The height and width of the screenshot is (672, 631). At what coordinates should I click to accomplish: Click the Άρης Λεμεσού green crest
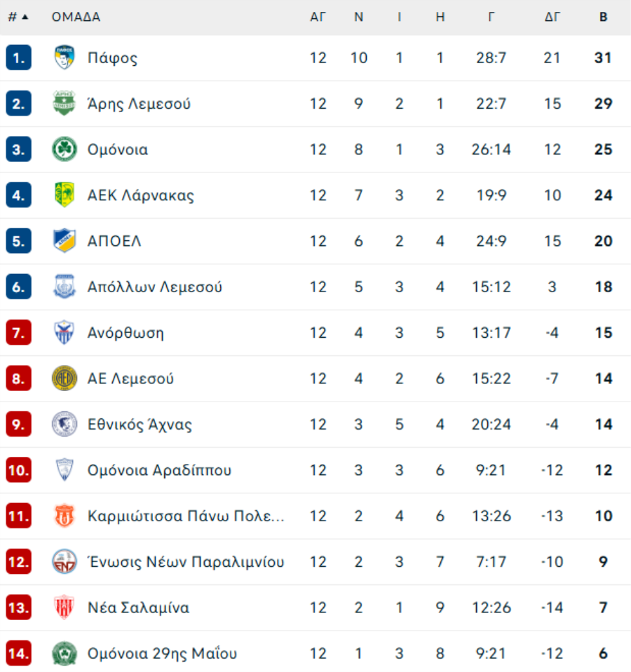coord(65,103)
